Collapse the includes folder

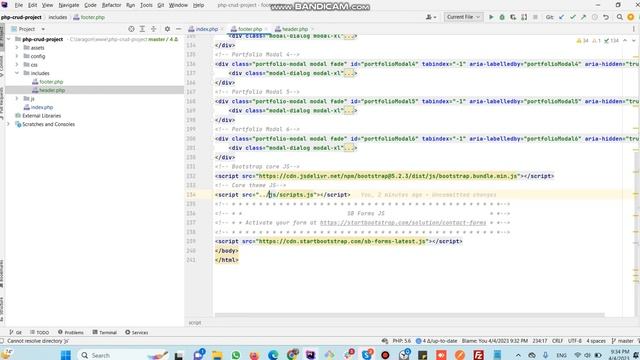pos(17,73)
